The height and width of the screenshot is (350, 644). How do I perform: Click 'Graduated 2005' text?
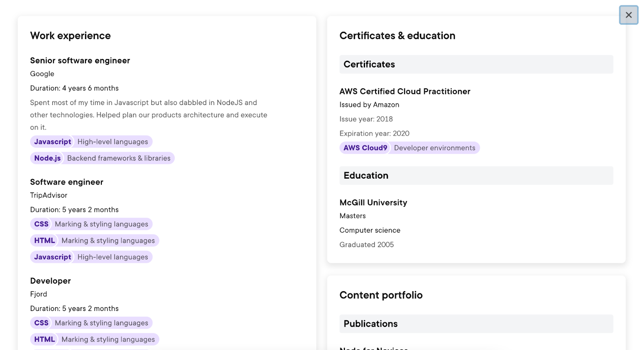pos(367,245)
